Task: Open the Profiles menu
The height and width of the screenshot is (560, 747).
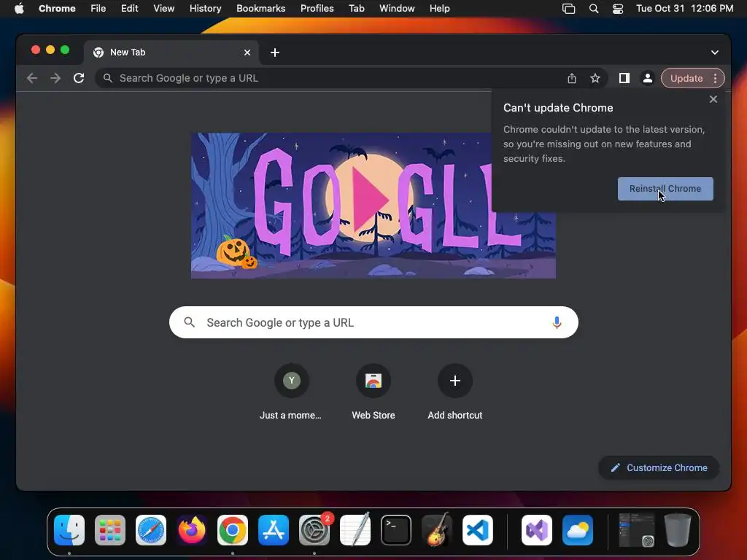Action: tap(317, 9)
